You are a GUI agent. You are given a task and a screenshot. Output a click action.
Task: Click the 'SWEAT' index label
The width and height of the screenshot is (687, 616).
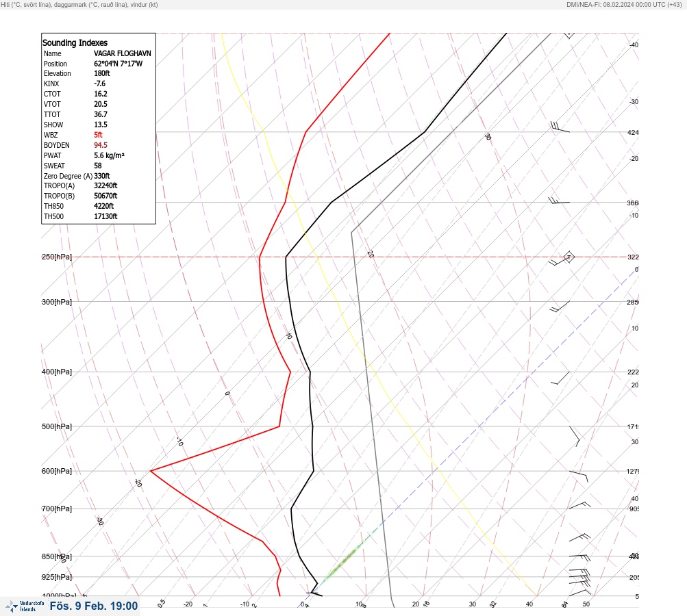click(x=54, y=166)
